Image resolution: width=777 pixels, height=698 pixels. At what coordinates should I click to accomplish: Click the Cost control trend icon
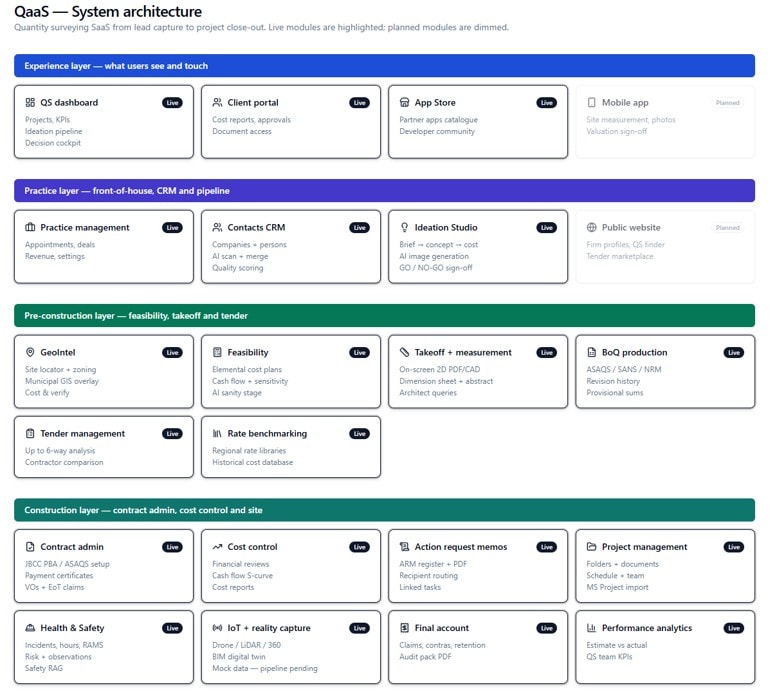click(x=217, y=547)
